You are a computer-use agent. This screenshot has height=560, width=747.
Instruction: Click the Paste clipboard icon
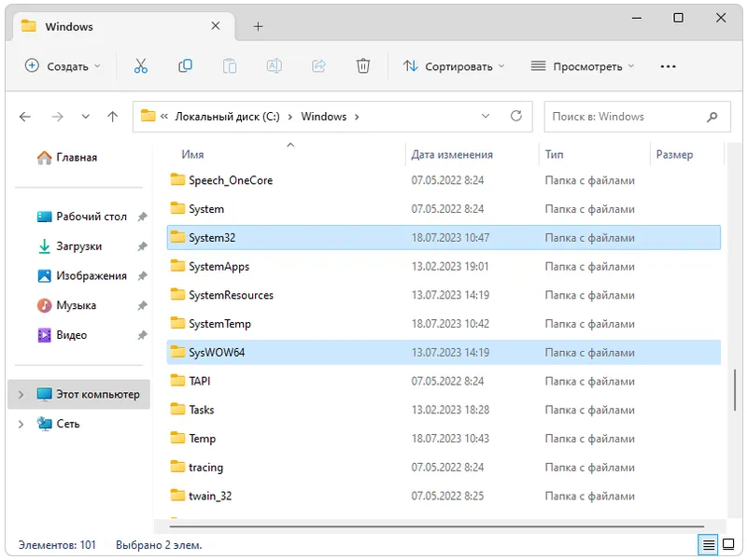point(230,65)
